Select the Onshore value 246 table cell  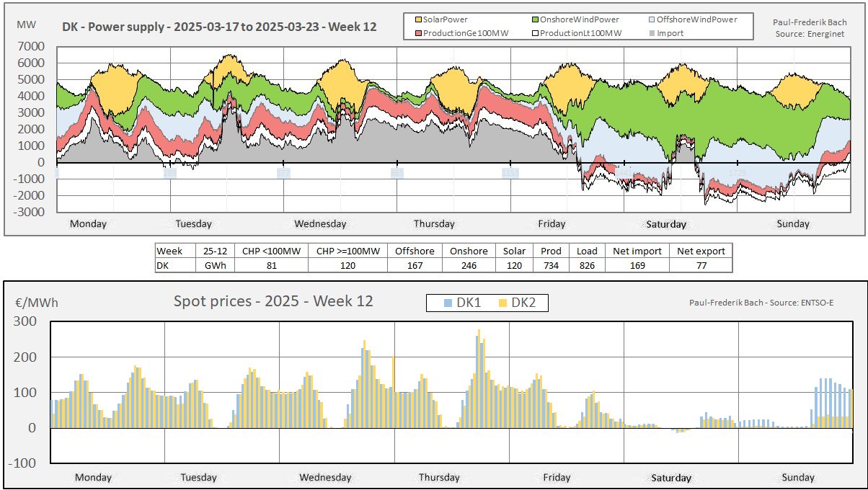coord(469,265)
